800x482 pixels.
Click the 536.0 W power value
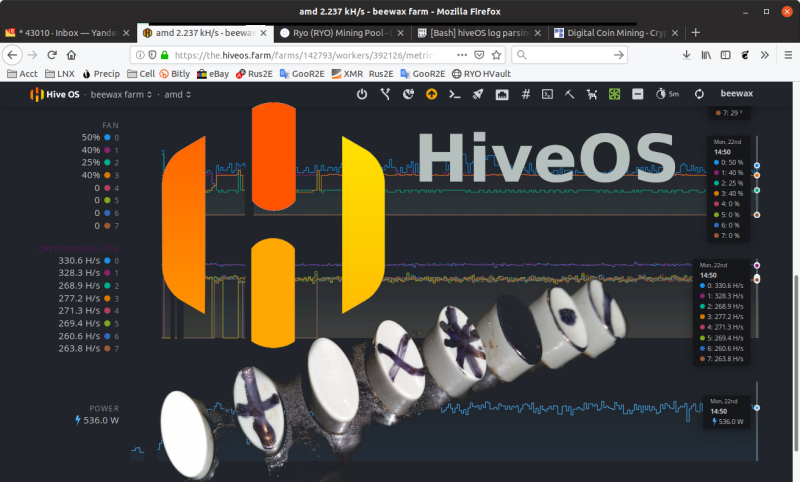tap(101, 421)
